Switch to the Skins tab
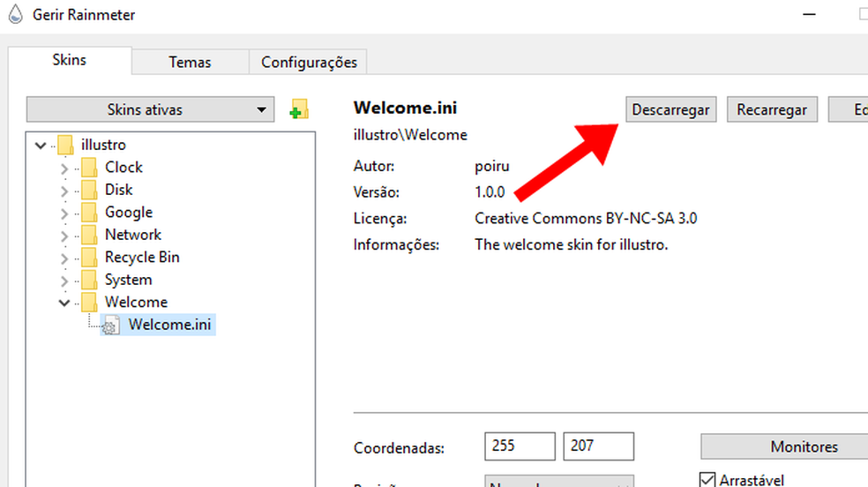The height and width of the screenshot is (487, 868). pyautogui.click(x=69, y=60)
